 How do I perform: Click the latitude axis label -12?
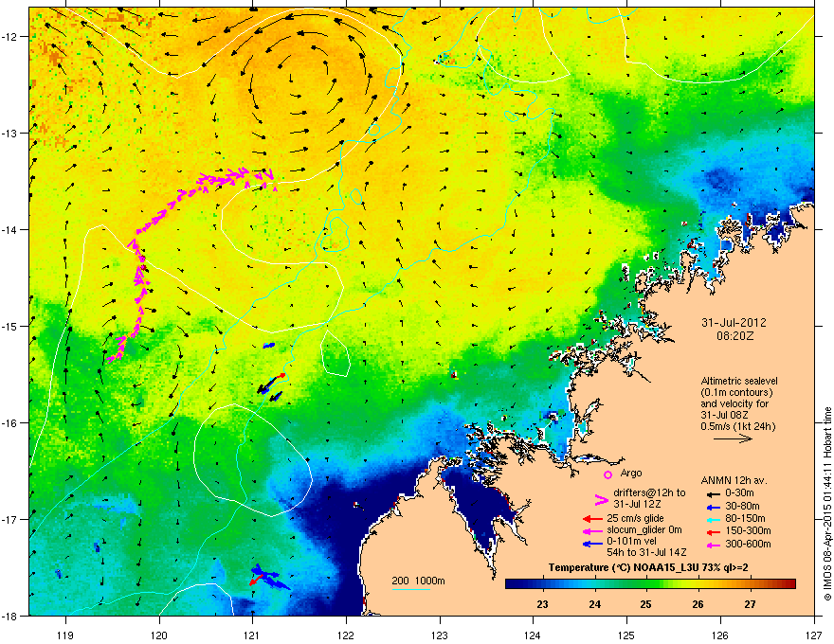[10, 37]
